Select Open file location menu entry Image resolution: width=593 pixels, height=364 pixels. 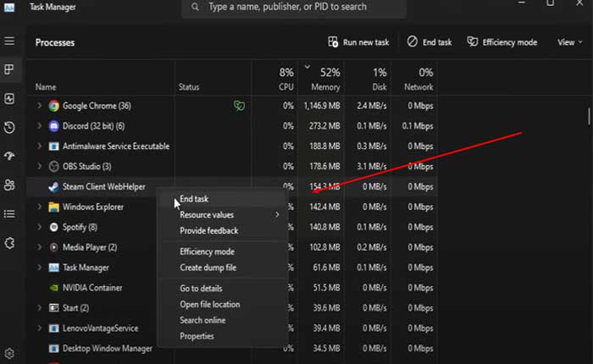click(209, 304)
